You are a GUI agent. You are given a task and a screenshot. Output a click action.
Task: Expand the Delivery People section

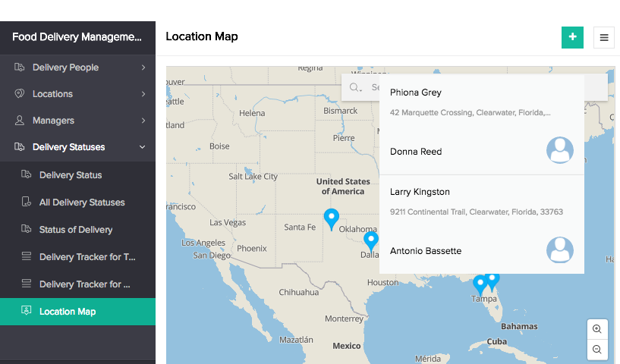[x=143, y=67]
